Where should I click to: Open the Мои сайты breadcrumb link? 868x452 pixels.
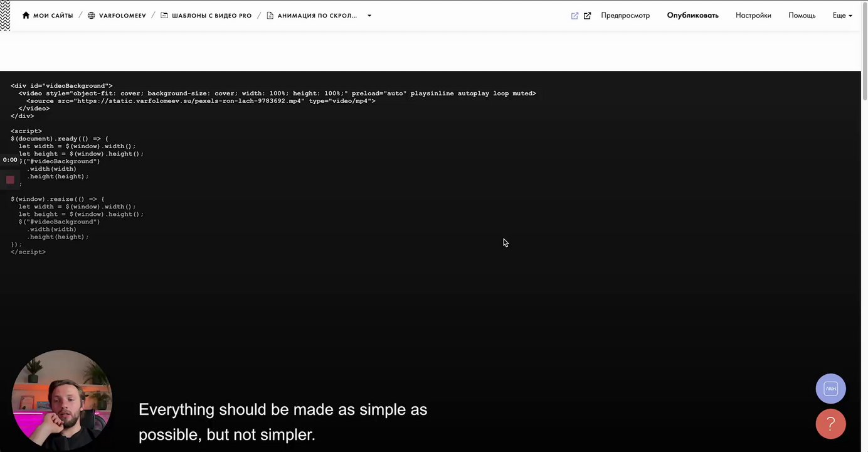53,16
